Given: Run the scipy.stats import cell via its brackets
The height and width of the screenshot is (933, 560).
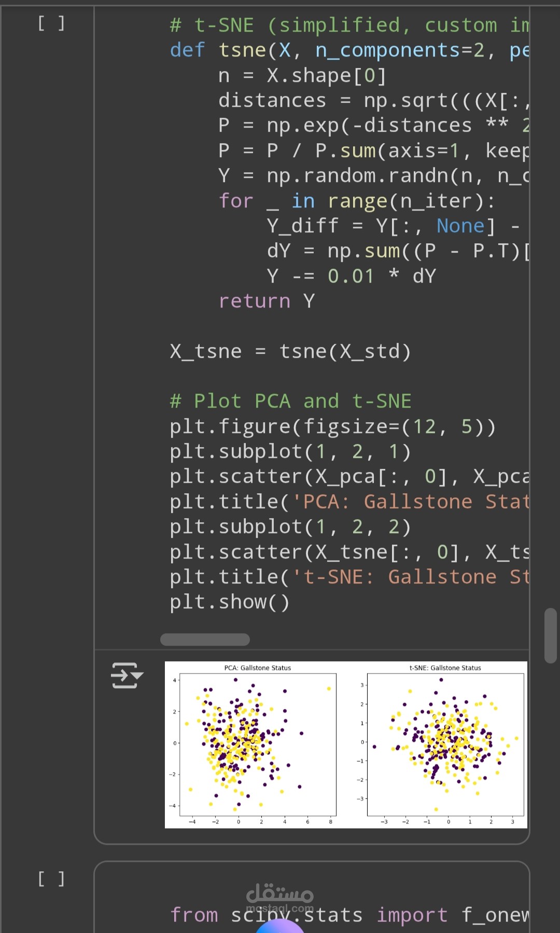Looking at the screenshot, I should pos(51,879).
